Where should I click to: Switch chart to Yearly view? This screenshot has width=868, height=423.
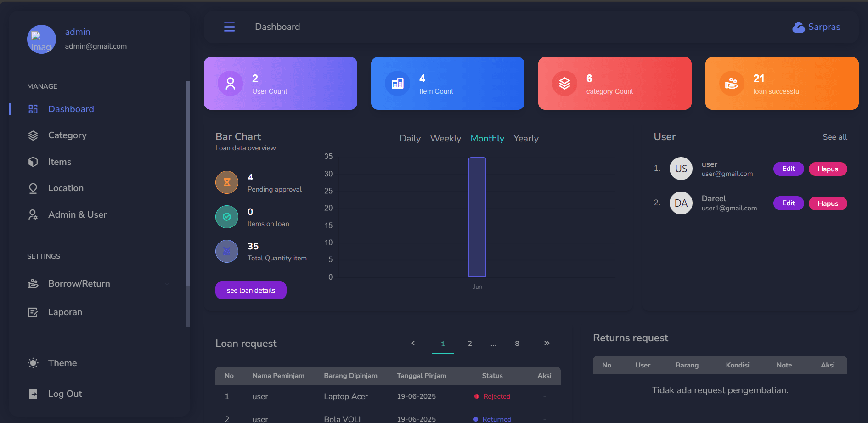point(526,138)
